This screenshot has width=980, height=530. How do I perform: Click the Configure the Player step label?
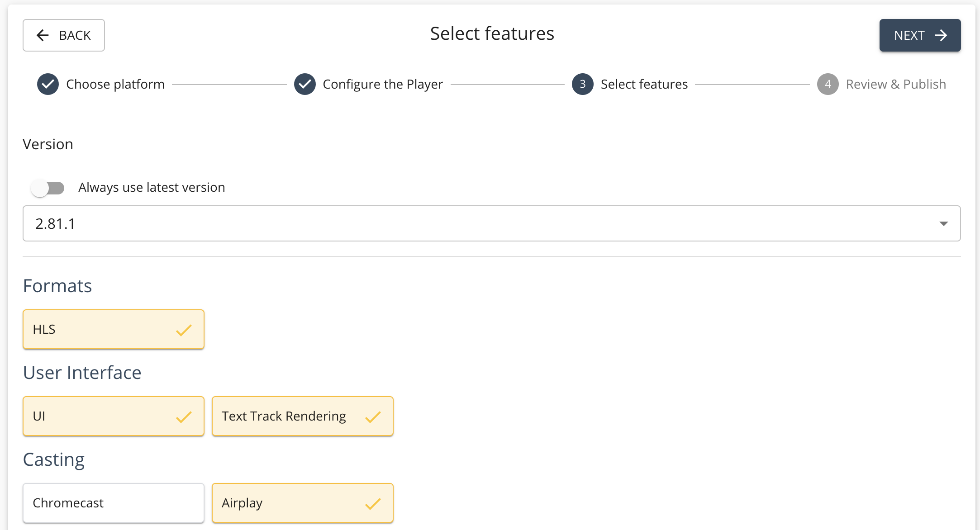tap(382, 84)
